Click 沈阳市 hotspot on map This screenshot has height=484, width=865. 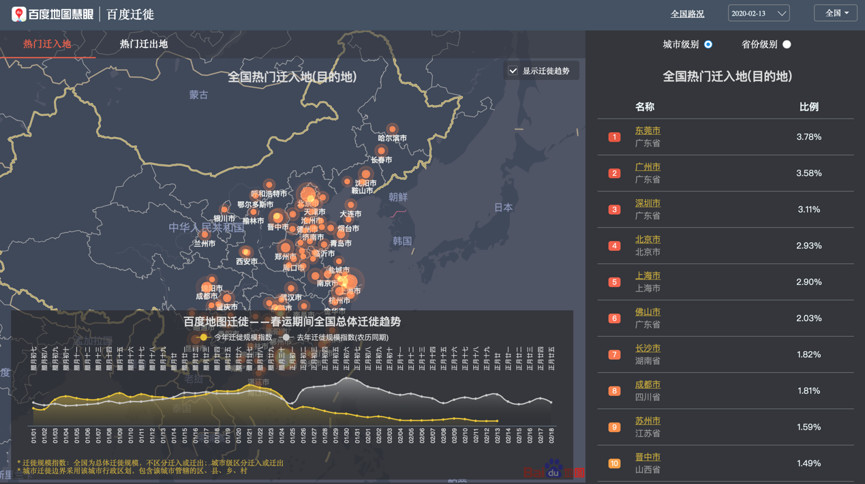click(366, 175)
